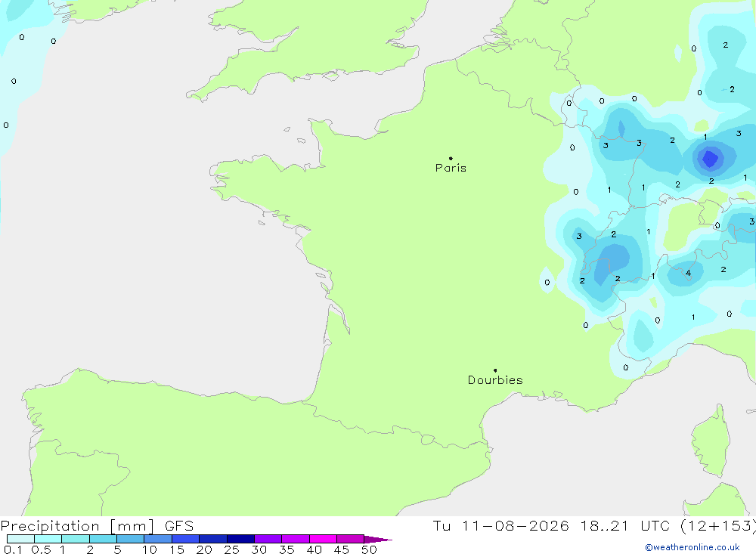756x554 pixels.
Task: Select the Dourbies location dot marker
Action: click(x=495, y=370)
